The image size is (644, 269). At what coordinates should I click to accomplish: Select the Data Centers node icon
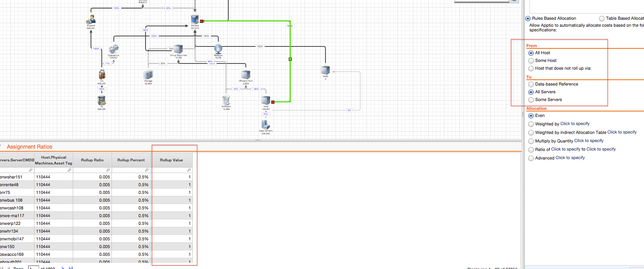pyautogui.click(x=265, y=125)
